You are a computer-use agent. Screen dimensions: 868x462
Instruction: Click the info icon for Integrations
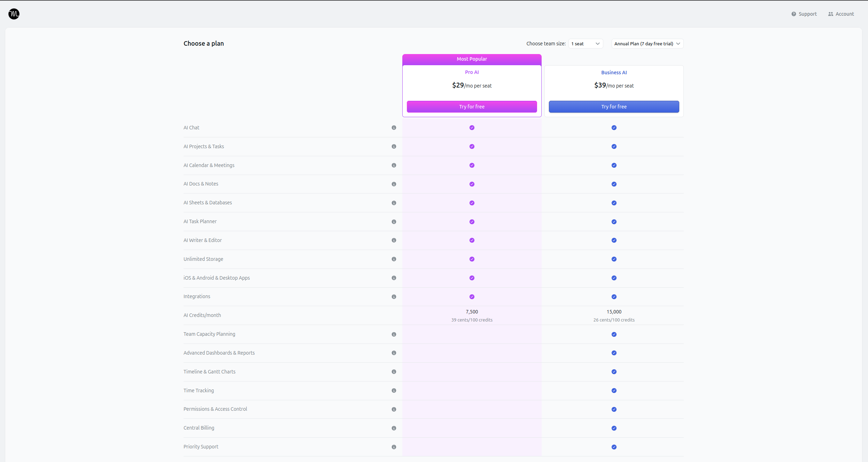click(394, 297)
